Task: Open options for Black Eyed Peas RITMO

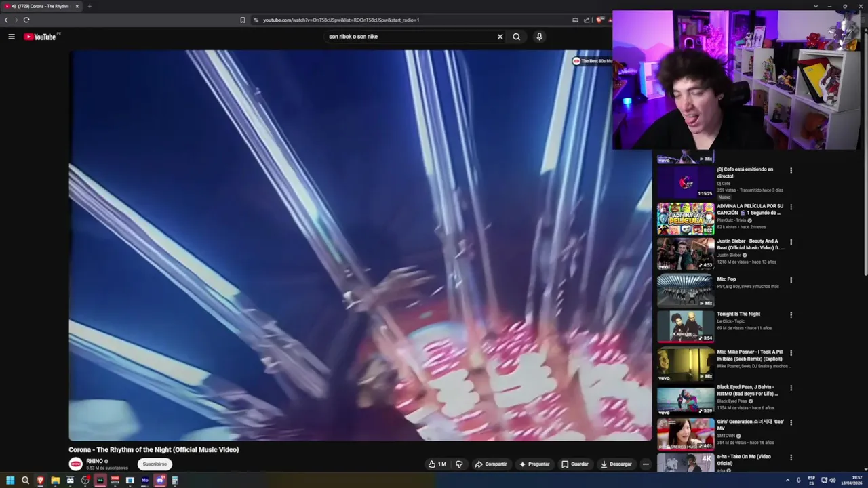Action: [791, 388]
